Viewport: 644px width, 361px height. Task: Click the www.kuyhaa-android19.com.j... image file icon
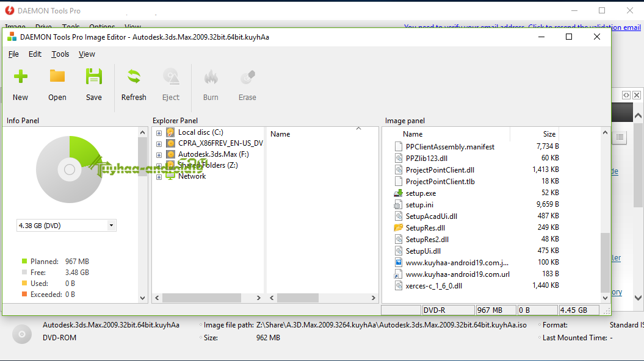(x=398, y=263)
